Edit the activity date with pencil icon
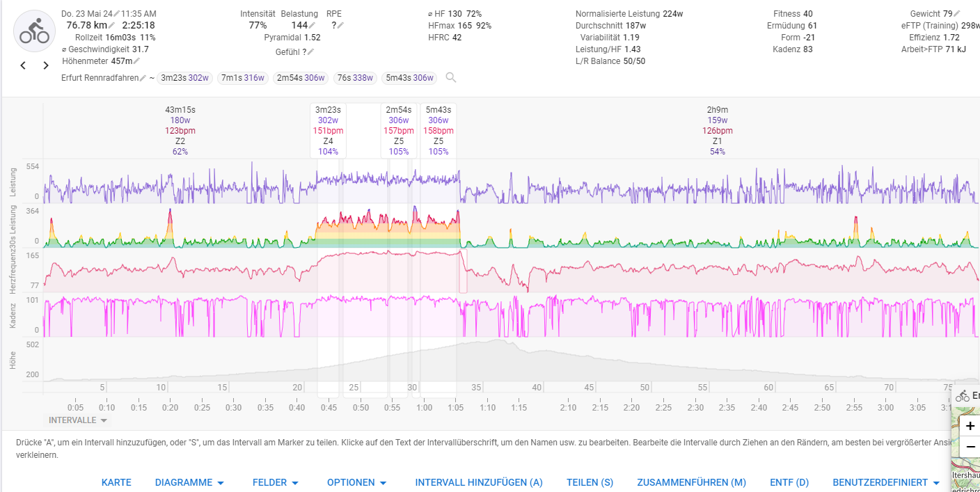Viewport: 980px width, 492px height. click(116, 14)
